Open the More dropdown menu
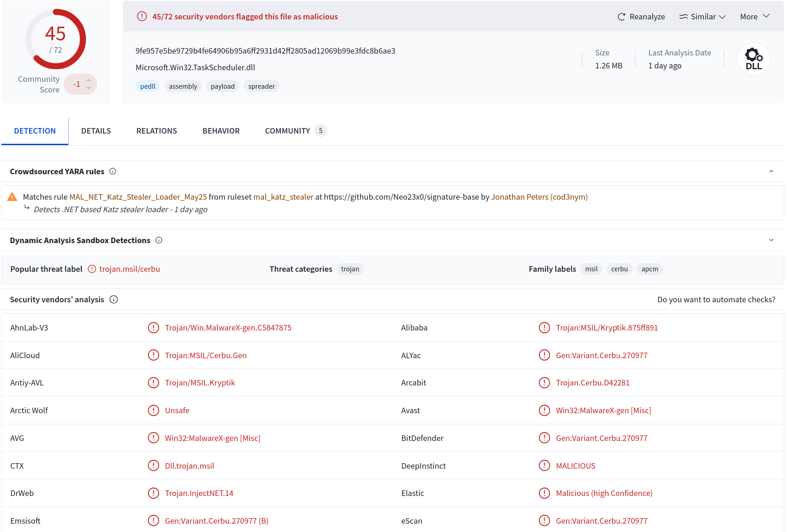 [x=755, y=17]
